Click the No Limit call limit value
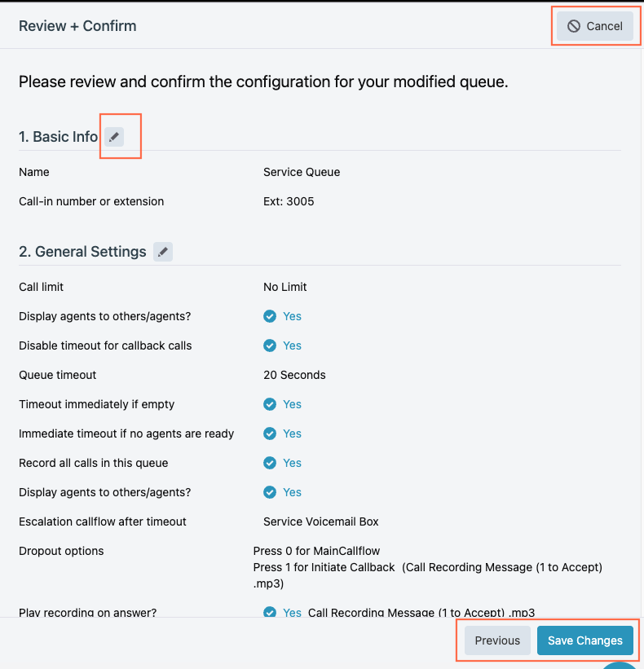 pyautogui.click(x=285, y=287)
